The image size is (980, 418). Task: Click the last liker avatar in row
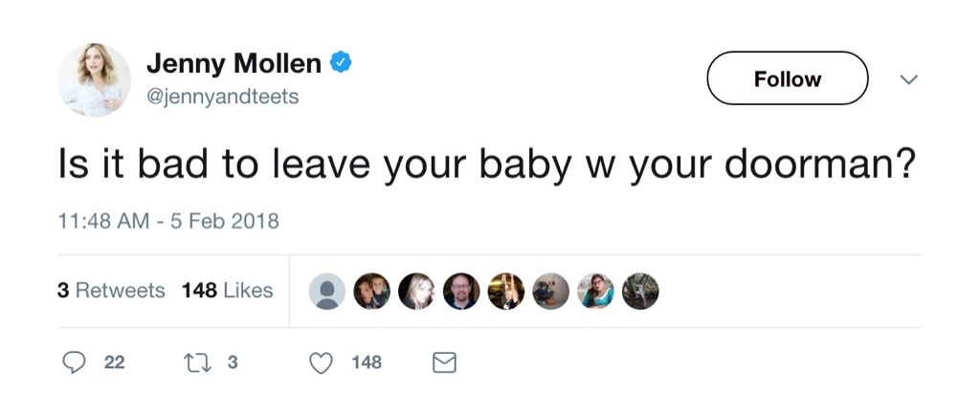click(x=640, y=292)
